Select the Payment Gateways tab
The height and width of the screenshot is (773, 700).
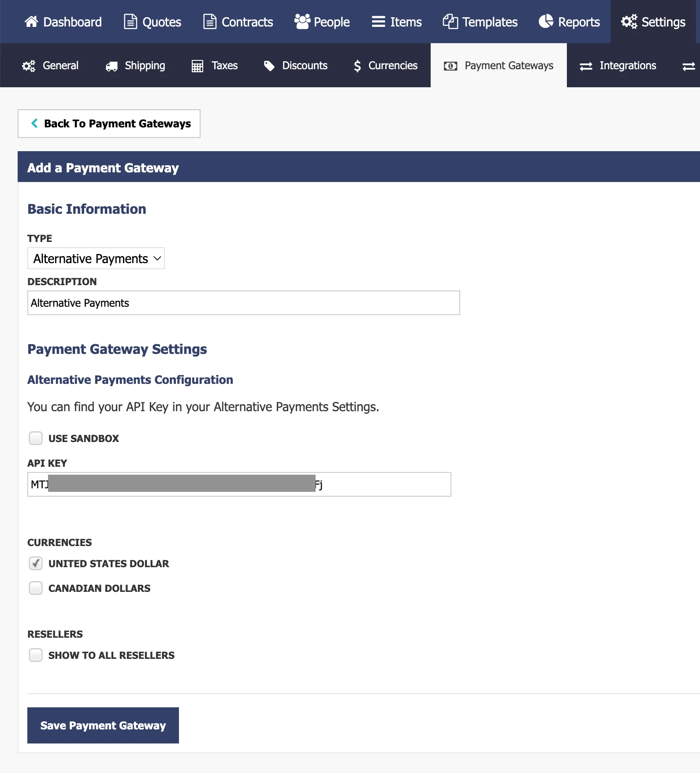pyautogui.click(x=499, y=65)
